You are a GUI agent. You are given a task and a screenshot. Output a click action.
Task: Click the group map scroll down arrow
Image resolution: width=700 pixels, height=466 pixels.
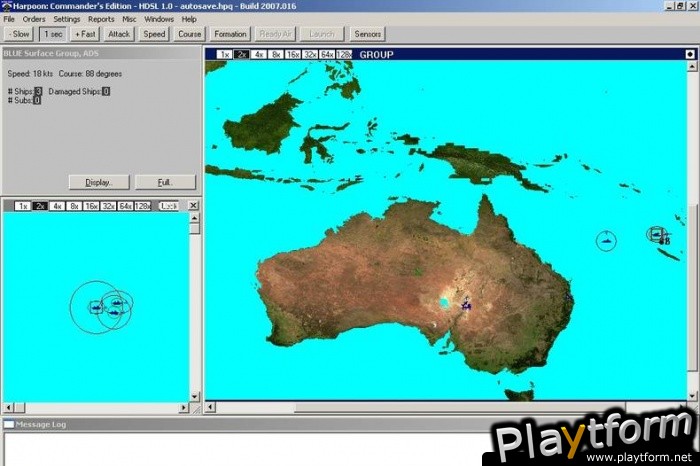click(692, 395)
